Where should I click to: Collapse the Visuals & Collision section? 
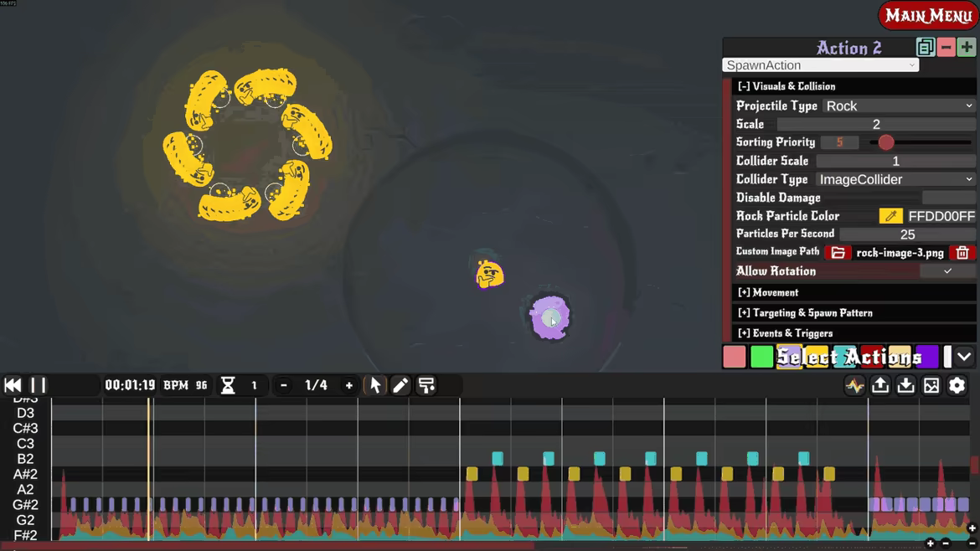[854, 86]
